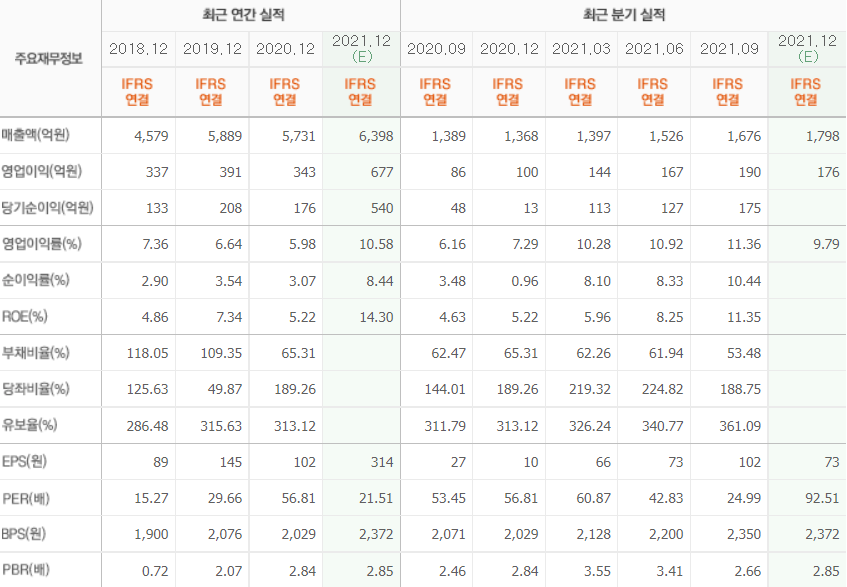Image resolution: width=847 pixels, height=587 pixels.
Task: Click the 2021.06 quarterly column header
Action: [x=654, y=49]
